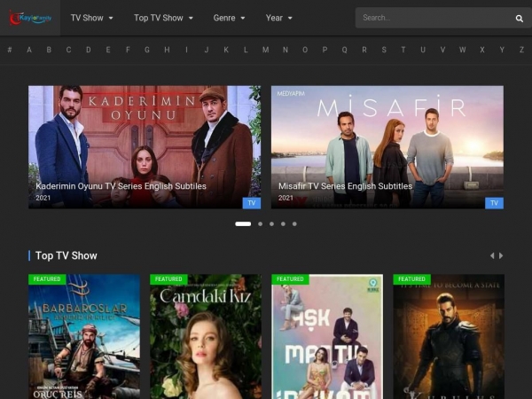Filter shows by letter V
This screenshot has height=399, width=532.
442,50
